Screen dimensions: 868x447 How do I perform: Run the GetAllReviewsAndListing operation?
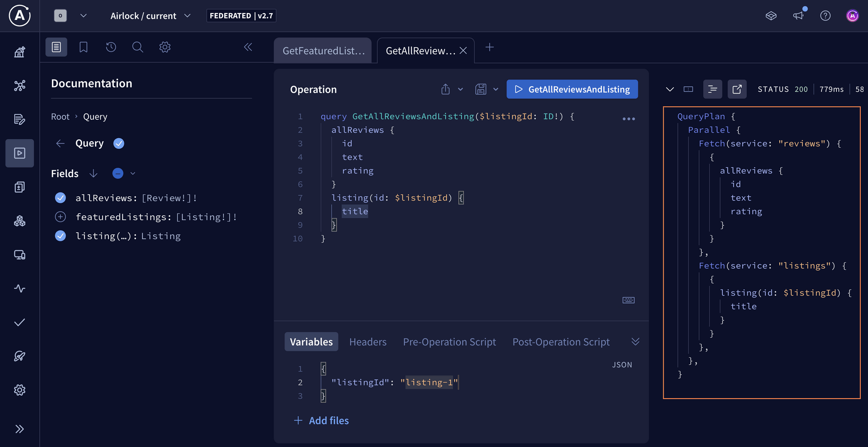click(571, 89)
